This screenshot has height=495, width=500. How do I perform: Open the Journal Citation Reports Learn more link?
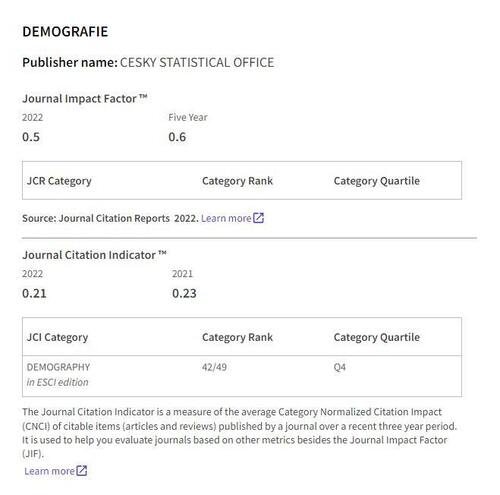[226, 218]
